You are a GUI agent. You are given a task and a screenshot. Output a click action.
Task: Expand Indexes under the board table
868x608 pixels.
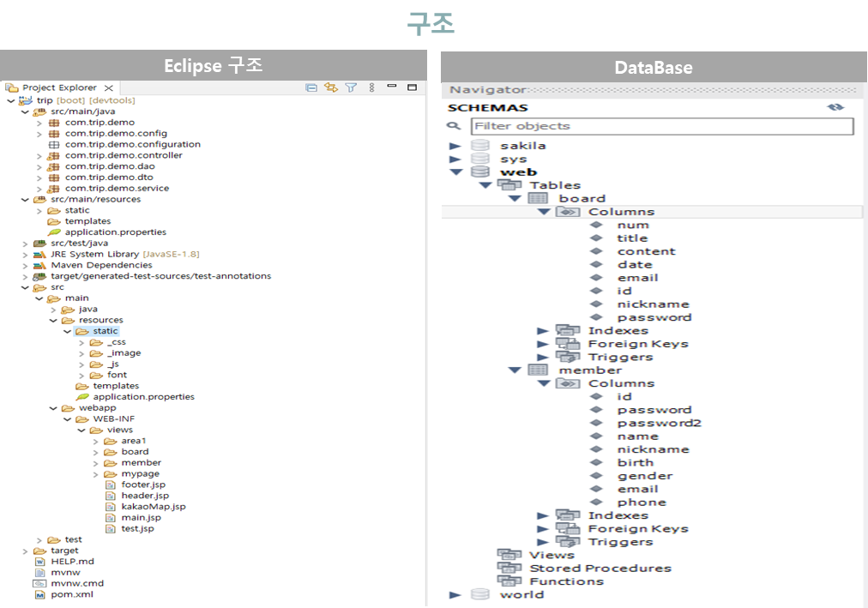click(x=543, y=331)
